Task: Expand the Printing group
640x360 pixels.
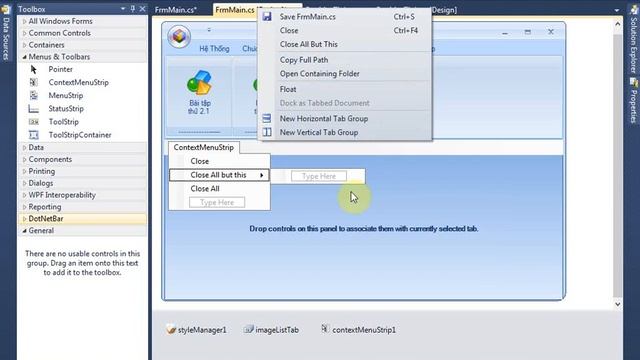Action: (x=24, y=171)
